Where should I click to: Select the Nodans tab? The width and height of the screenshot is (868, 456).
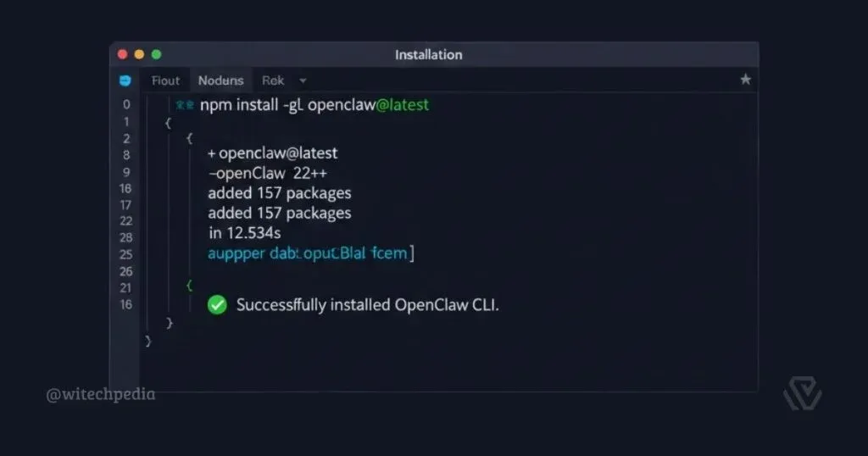(x=220, y=81)
